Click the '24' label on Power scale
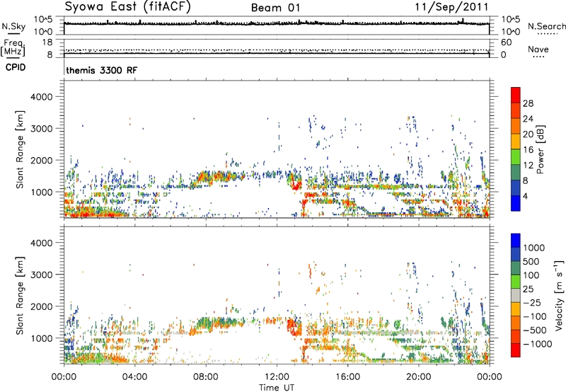Image resolution: width=566 pixels, height=392 pixels. pos(528,119)
